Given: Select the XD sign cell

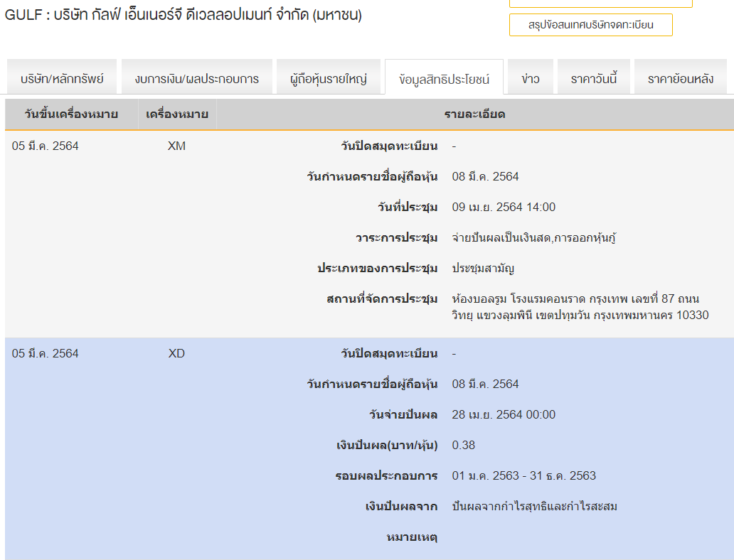Looking at the screenshot, I should (176, 353).
